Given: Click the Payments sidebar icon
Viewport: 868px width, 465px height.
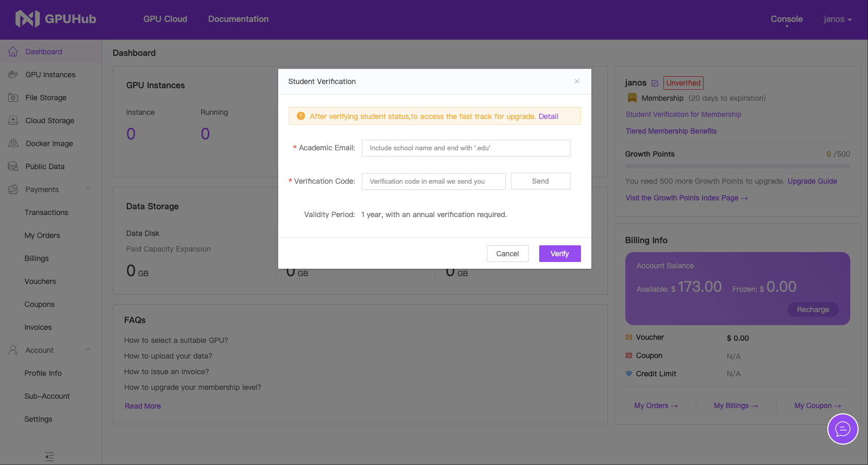Looking at the screenshot, I should [x=13, y=189].
